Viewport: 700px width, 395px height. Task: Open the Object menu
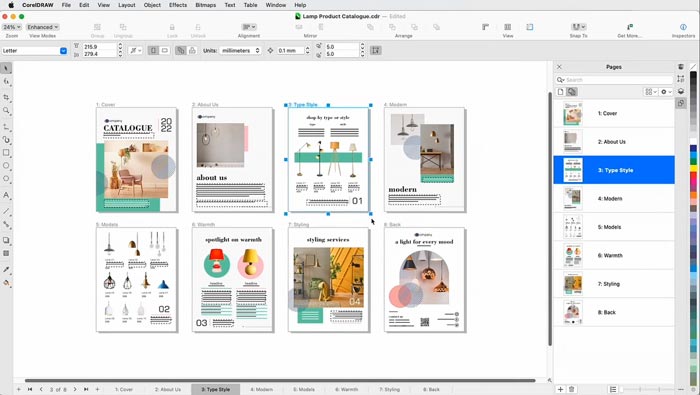[x=152, y=5]
